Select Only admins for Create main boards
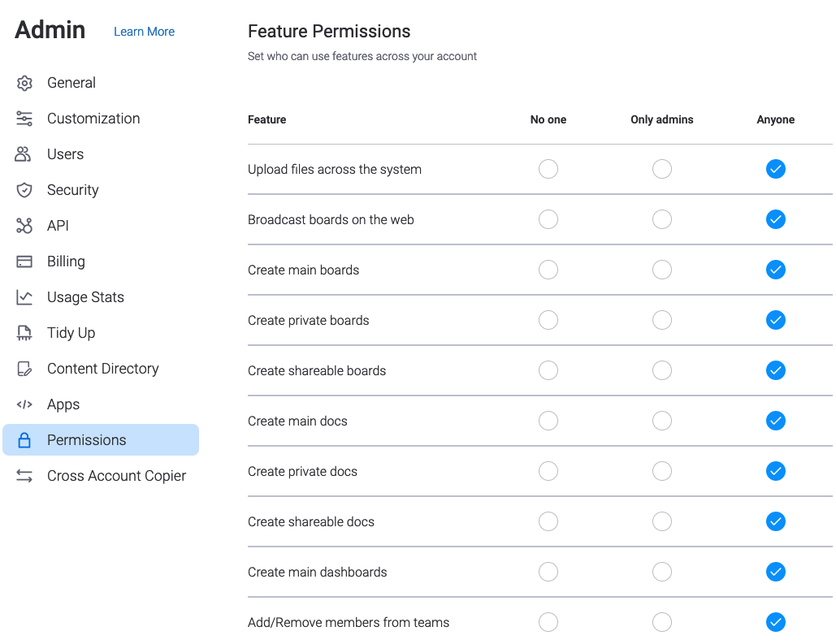 coord(662,270)
